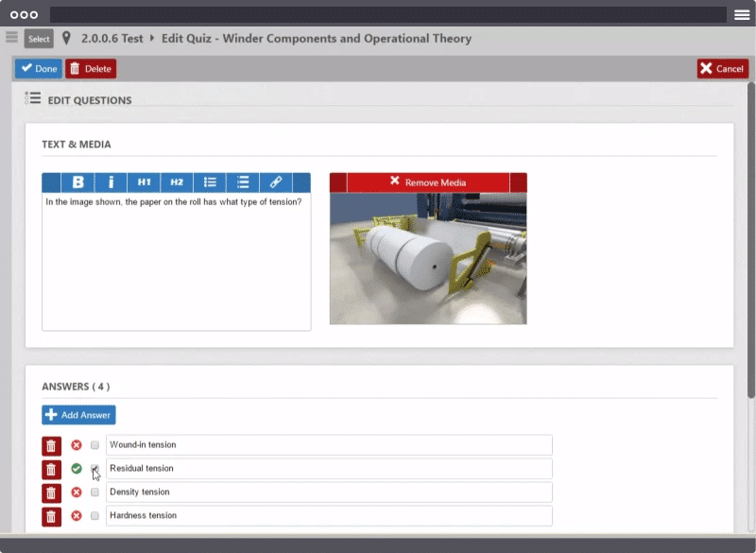Mark Density tension checkbox as correct
This screenshot has height=553, width=756.
[x=94, y=493]
